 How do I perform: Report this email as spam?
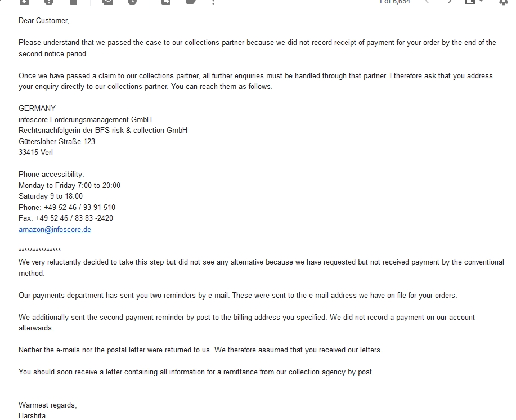49,2
